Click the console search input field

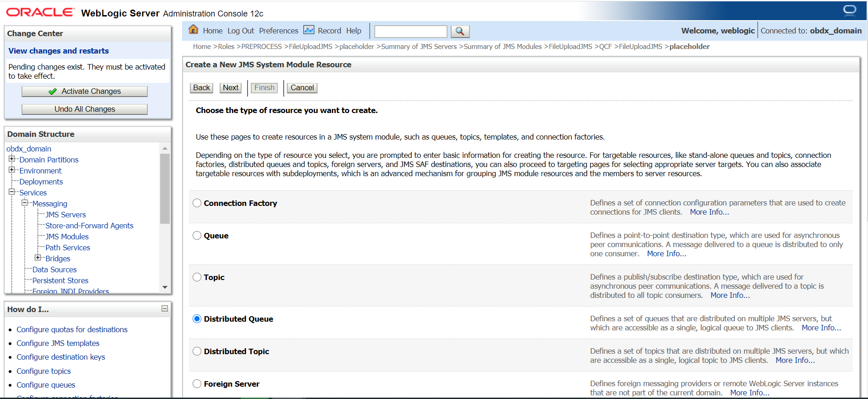pos(411,31)
